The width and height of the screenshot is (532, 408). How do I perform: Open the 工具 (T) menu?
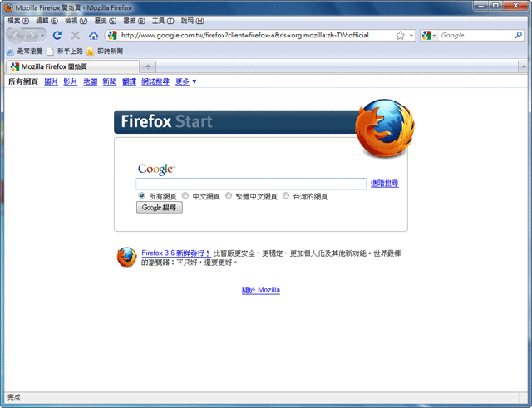point(163,21)
